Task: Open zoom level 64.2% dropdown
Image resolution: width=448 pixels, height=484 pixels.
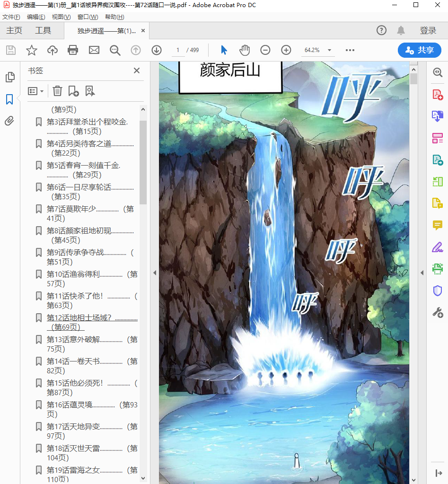Action: pos(330,50)
